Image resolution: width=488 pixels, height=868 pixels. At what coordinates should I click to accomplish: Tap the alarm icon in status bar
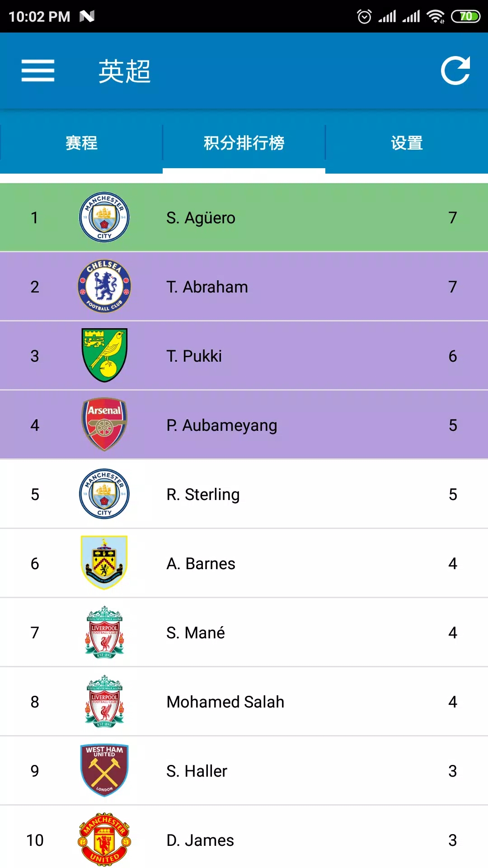[364, 17]
